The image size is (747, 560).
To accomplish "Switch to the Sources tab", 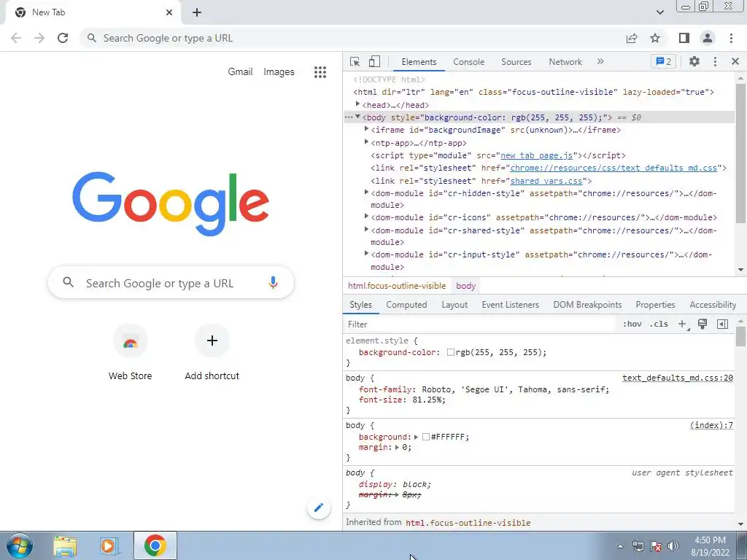I will tap(516, 62).
